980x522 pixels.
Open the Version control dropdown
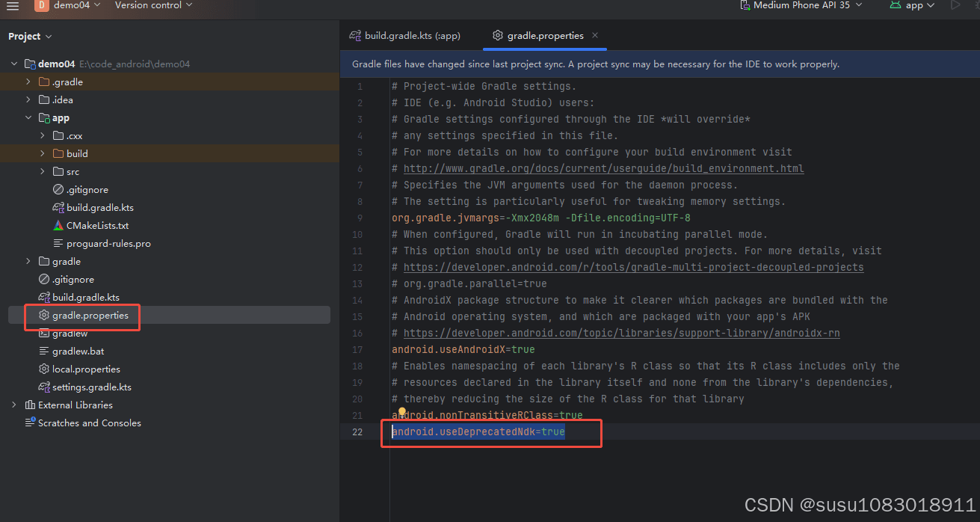pos(153,5)
